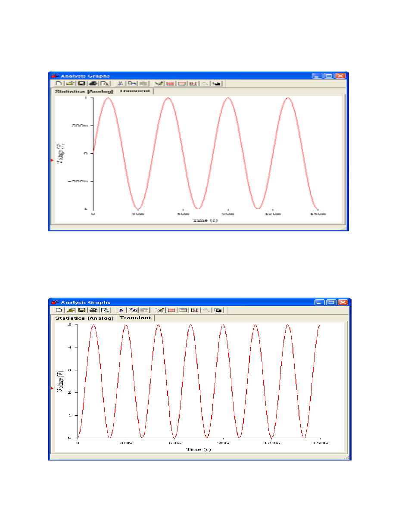Click 'Time (s)' label in lower graph
This screenshot has width=411, height=532.
tap(199, 449)
